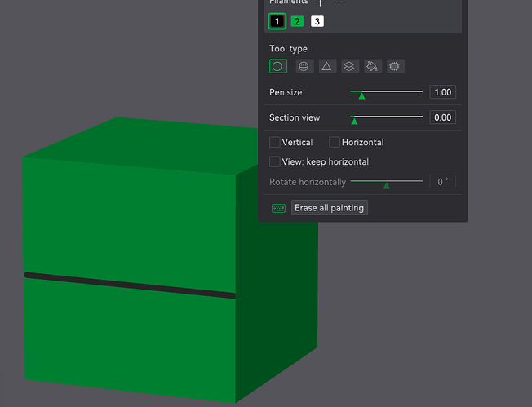Click the Rotate horizontally degree field
Image resolution: width=532 pixels, height=407 pixels.
pos(443,182)
